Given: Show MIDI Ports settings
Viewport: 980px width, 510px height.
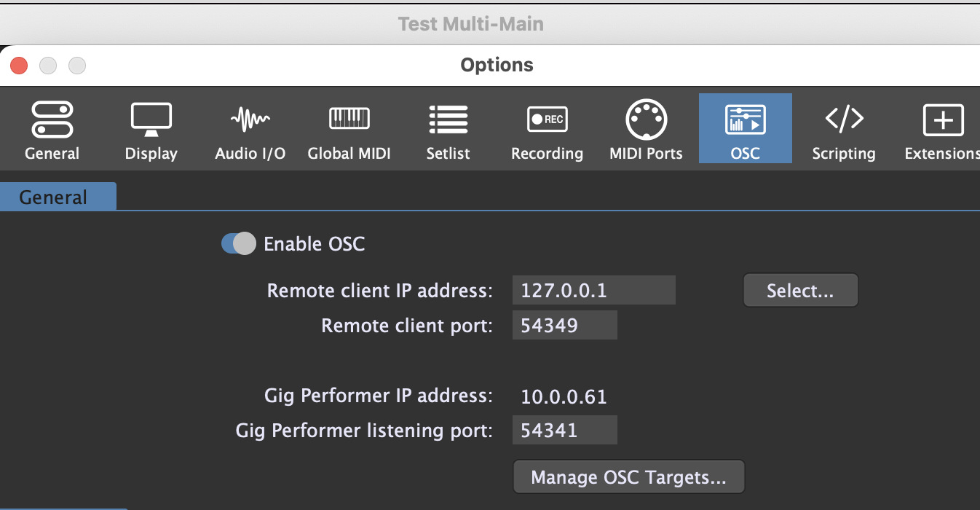Looking at the screenshot, I should (646, 130).
